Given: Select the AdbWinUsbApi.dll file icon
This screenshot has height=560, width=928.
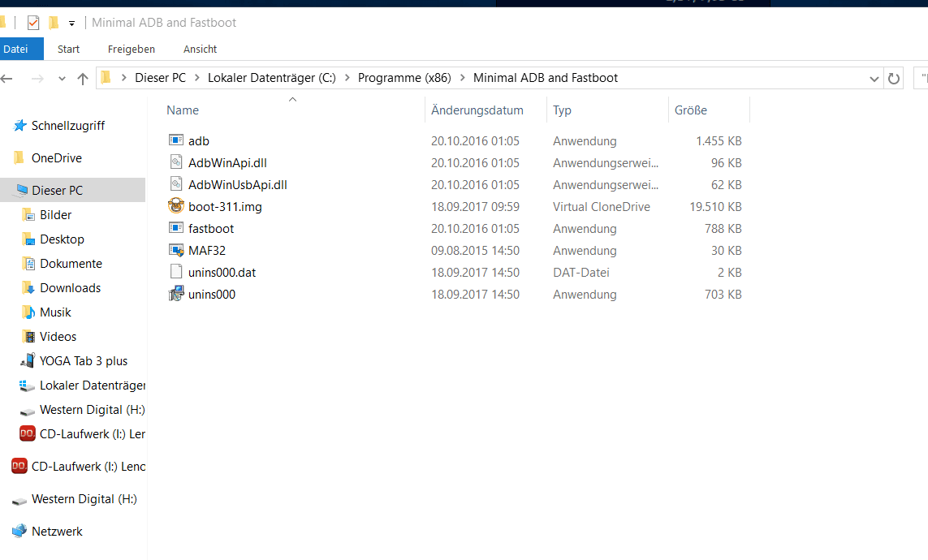Looking at the screenshot, I should click(175, 184).
